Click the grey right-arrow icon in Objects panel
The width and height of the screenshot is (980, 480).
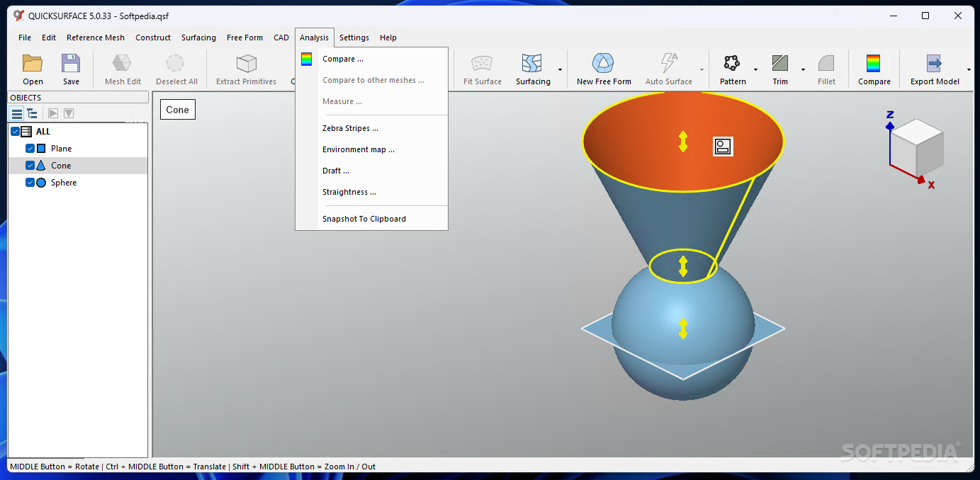53,113
